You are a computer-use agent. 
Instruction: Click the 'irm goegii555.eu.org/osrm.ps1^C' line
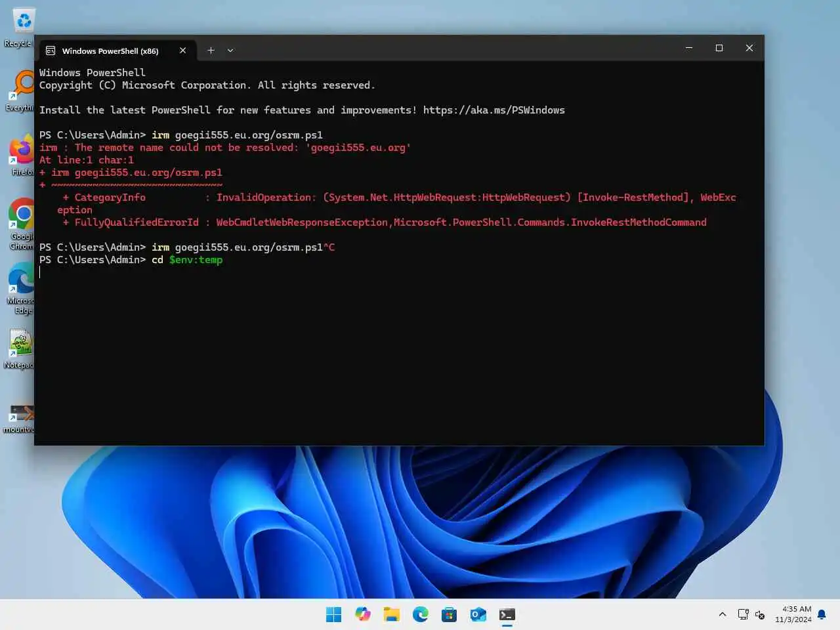(187, 247)
